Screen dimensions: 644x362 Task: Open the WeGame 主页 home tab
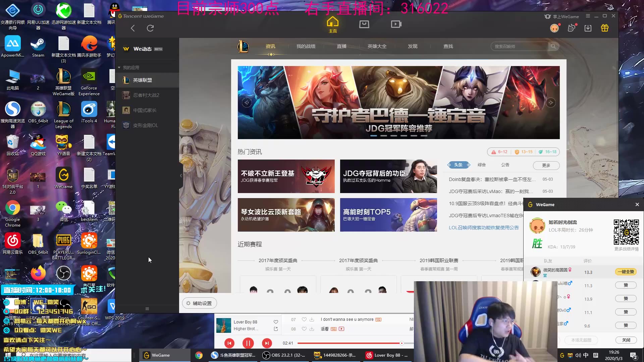tap(333, 25)
